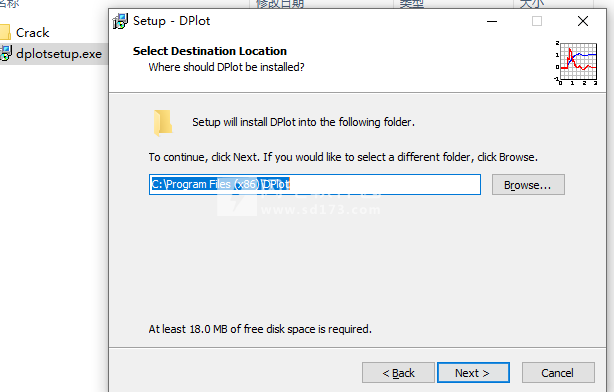
Task: Click the 类型 column header
Action: (x=412, y=4)
